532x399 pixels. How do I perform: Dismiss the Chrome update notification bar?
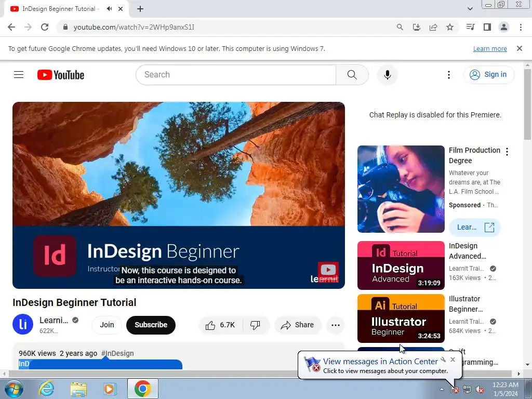(520, 48)
